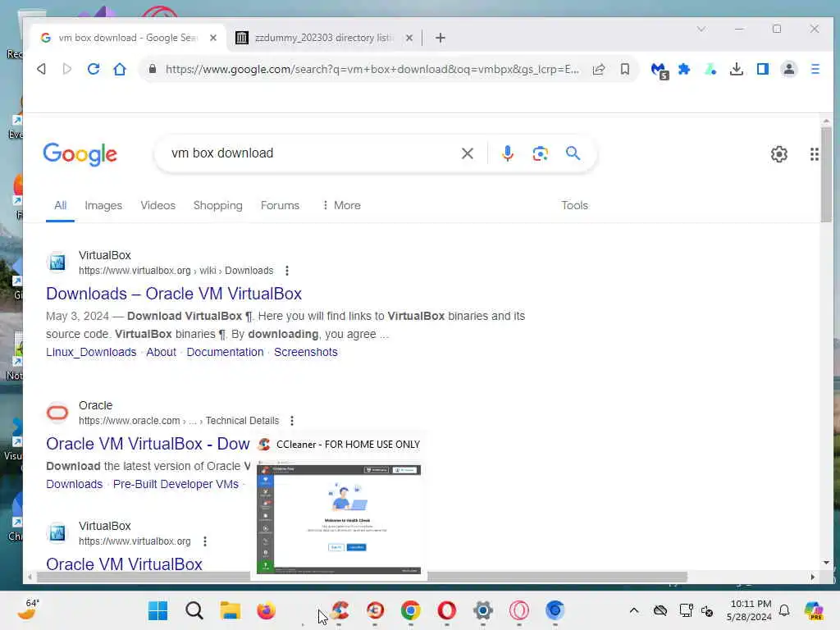Open the weather widget showing 64°

tap(29, 609)
